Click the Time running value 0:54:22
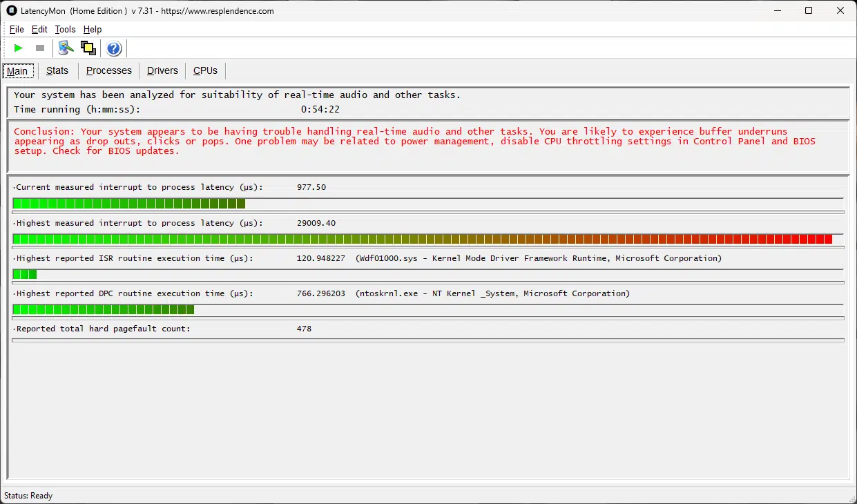The width and height of the screenshot is (857, 504). coord(320,109)
